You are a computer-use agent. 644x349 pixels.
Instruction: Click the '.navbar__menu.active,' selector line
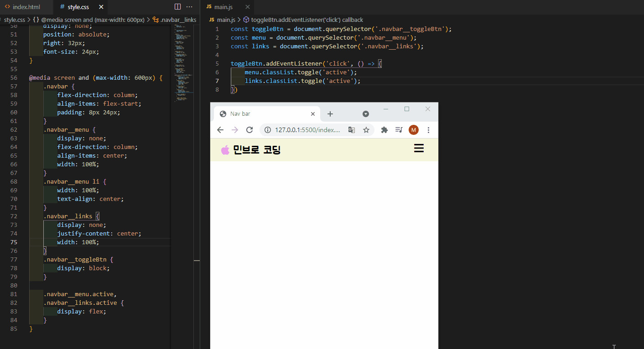[80, 294]
